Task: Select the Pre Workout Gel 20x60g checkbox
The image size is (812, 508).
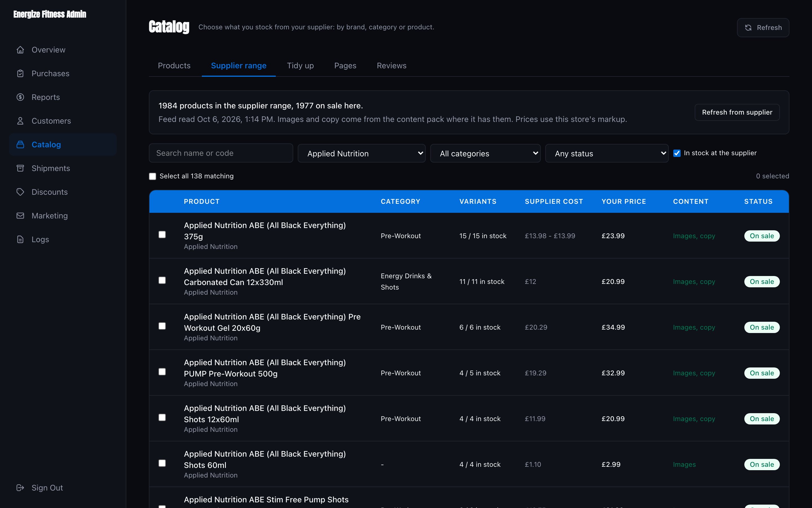Action: point(162,326)
